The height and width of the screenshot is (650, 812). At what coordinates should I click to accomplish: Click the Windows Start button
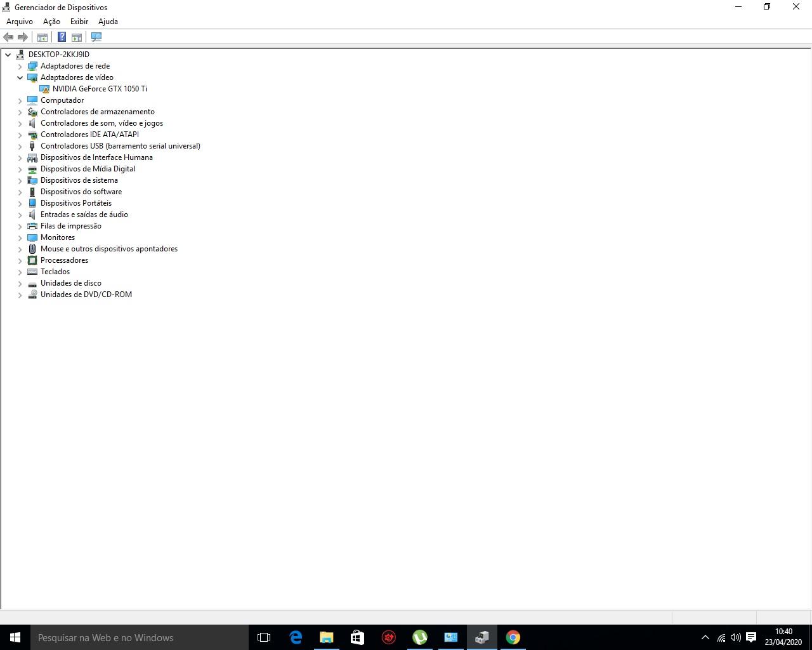[x=15, y=637]
